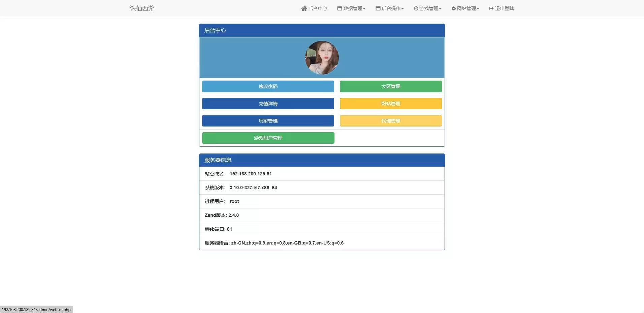Click the home icon beside 后台中心

(304, 8)
